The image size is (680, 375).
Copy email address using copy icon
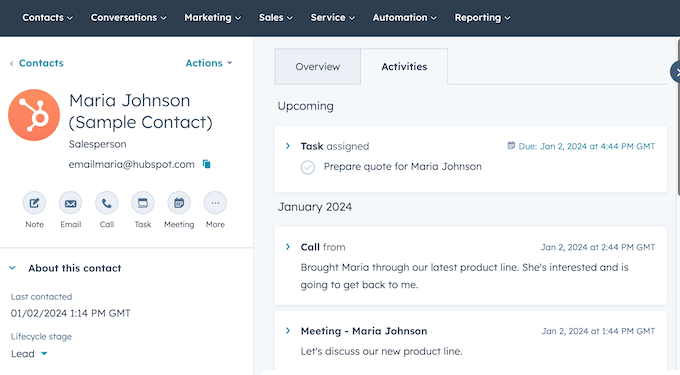[x=207, y=164]
